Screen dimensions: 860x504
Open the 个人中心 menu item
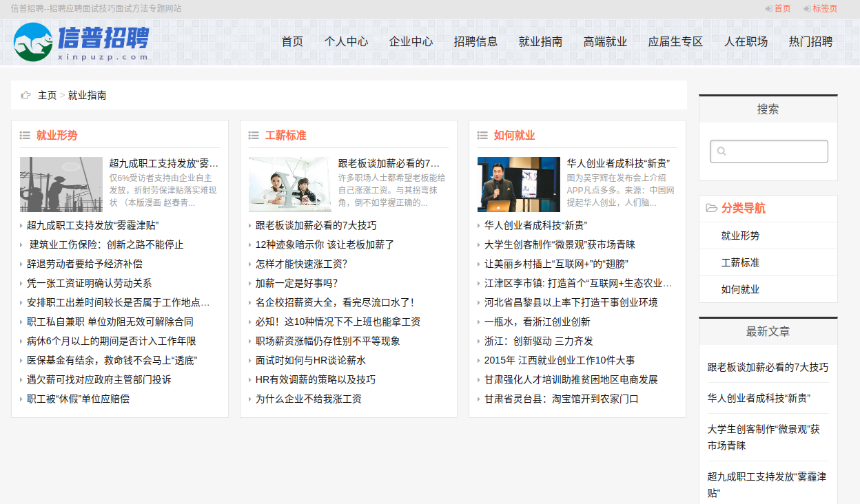point(346,41)
